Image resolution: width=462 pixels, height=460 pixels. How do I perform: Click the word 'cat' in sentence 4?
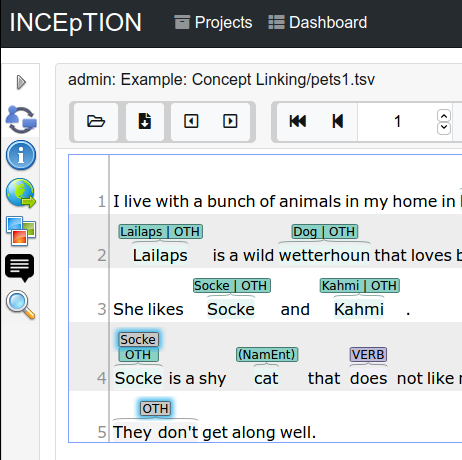tap(266, 379)
